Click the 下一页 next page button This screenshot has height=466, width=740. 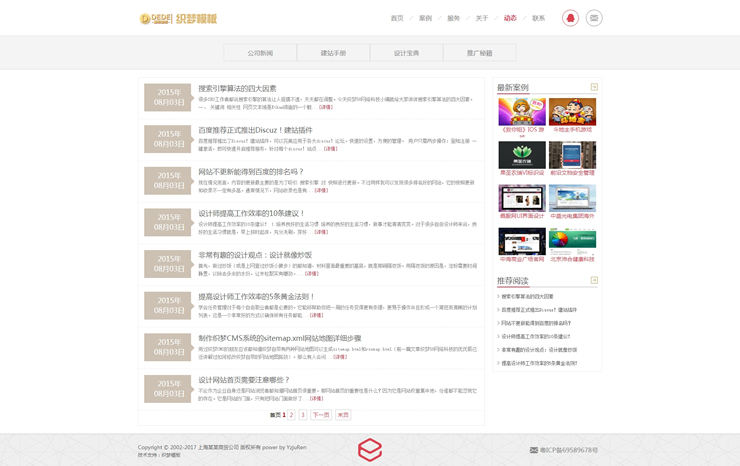coord(320,414)
